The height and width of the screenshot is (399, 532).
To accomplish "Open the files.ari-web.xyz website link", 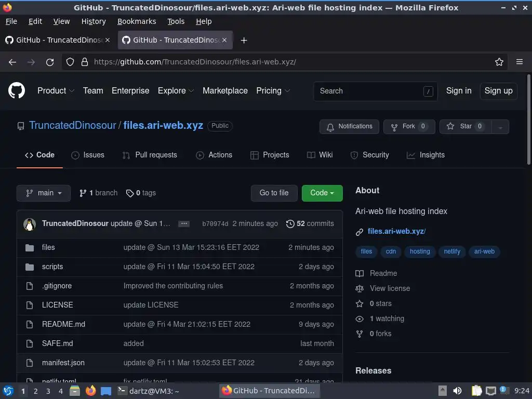I will pyautogui.click(x=396, y=231).
